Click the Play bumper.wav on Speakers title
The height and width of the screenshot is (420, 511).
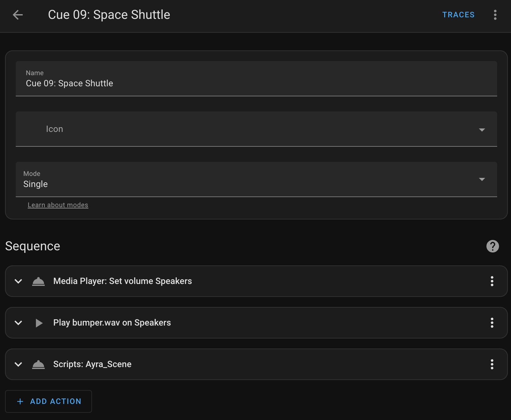(112, 323)
